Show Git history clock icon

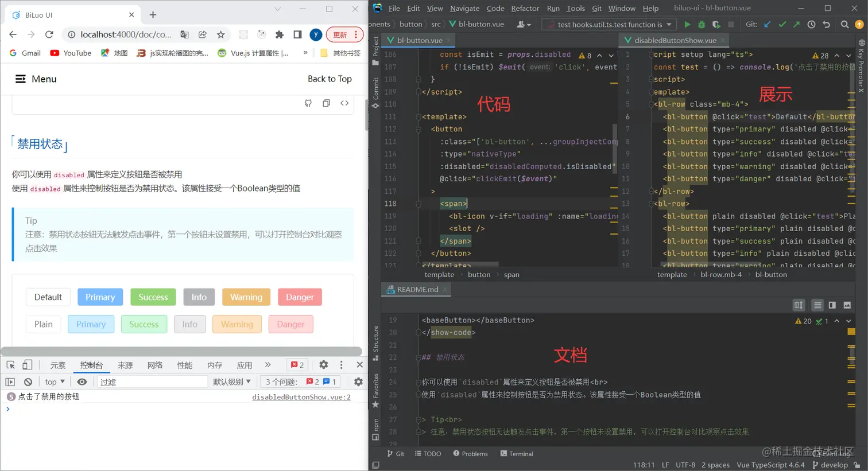pyautogui.click(x=811, y=24)
